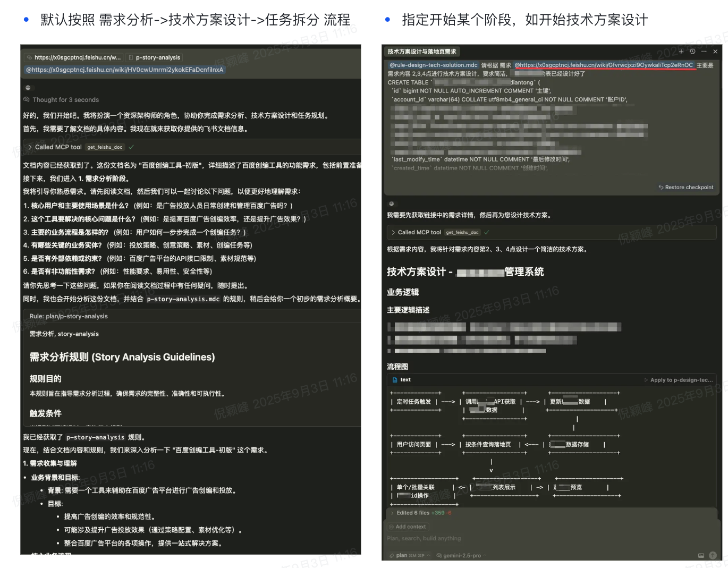728x568 pixels.
Task: Click the heading 需求分析规则 (Story Analysis Guidelines)
Action: pos(122,357)
